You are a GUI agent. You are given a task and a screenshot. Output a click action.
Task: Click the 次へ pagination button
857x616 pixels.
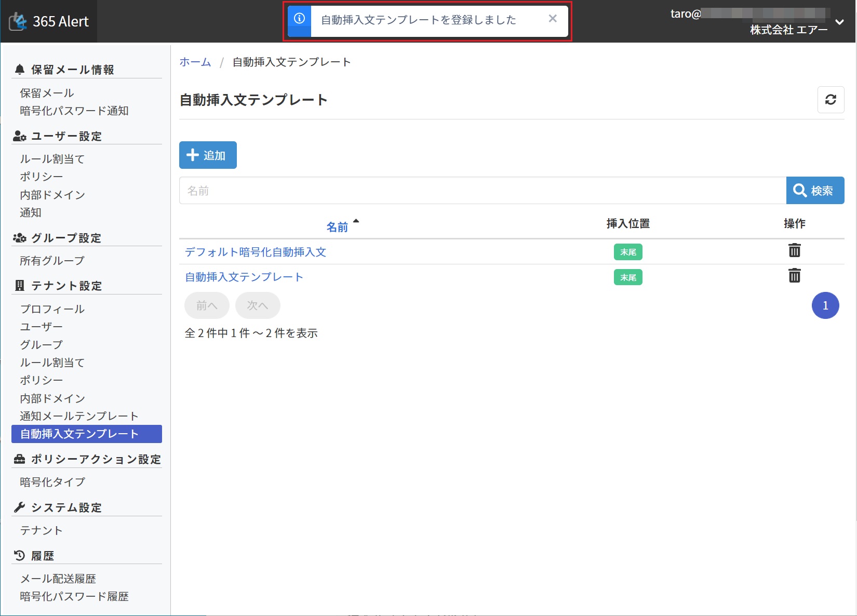point(258,305)
